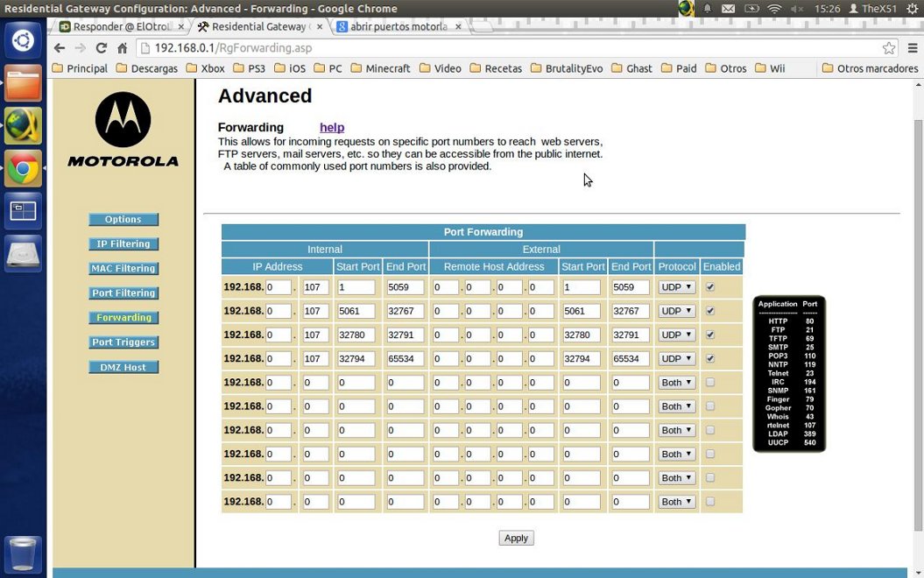Screen dimensions: 924x578
Task: Open protocol dropdown for first forwarding row
Action: tap(676, 287)
